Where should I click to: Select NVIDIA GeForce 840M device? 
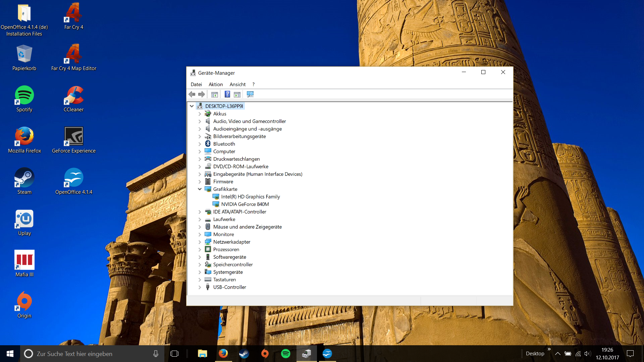[245, 204]
